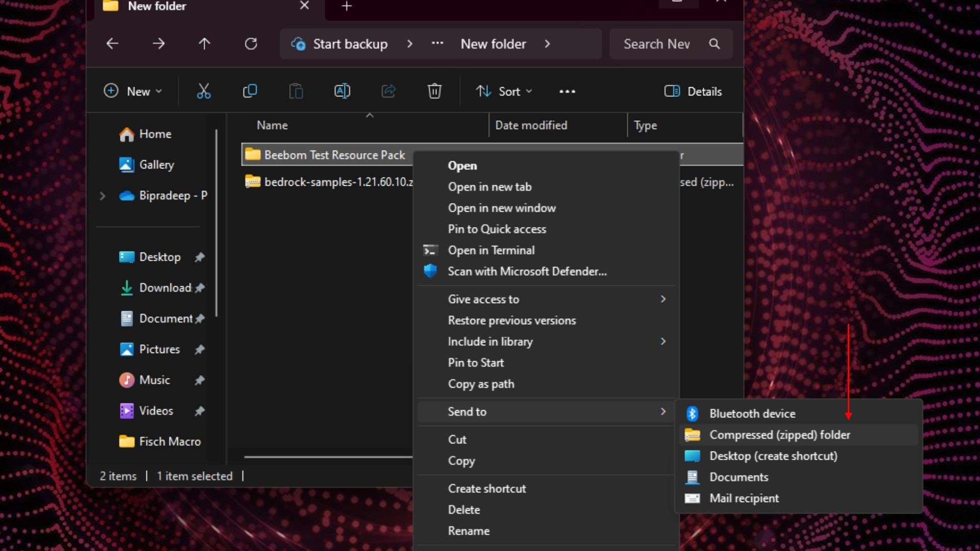Screen dimensions: 980x551
Task: Open Music in quick access
Action: click(x=145, y=380)
